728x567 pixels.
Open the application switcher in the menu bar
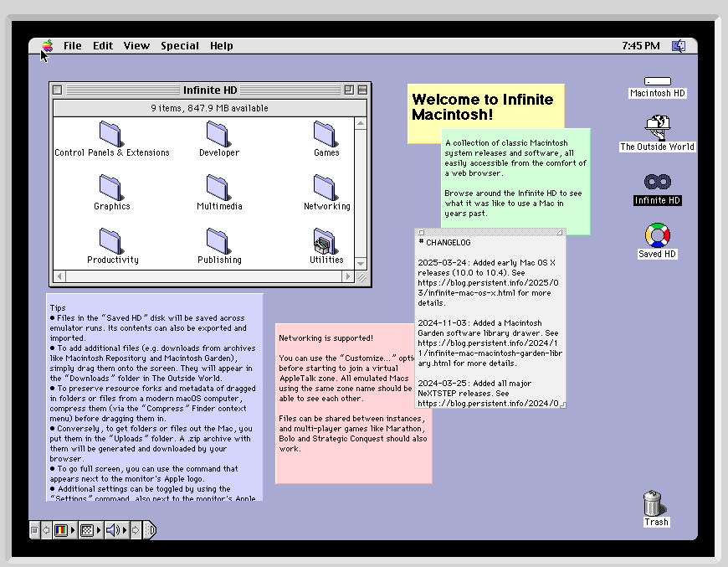pos(679,45)
